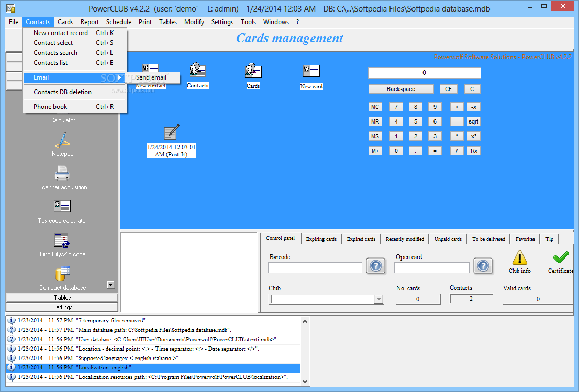This screenshot has height=392, width=579.
Task: Click the calculator x² button
Action: click(x=473, y=136)
